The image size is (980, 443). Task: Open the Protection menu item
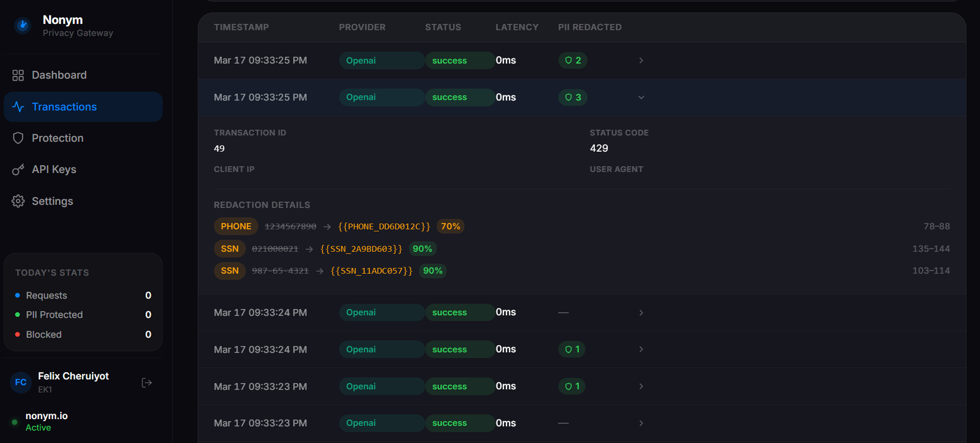[58, 138]
